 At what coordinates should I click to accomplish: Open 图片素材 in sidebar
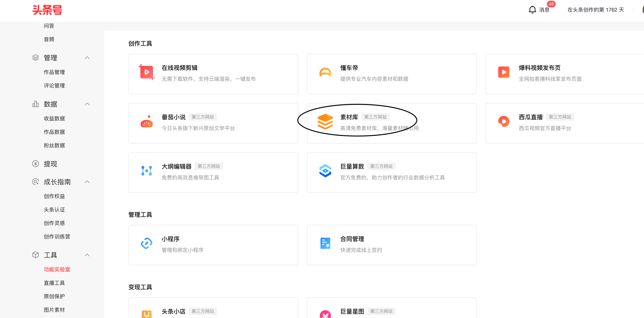pyautogui.click(x=54, y=310)
